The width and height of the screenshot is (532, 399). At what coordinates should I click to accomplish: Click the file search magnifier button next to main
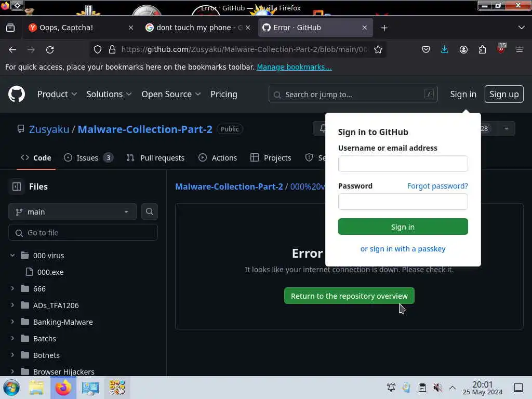149,212
